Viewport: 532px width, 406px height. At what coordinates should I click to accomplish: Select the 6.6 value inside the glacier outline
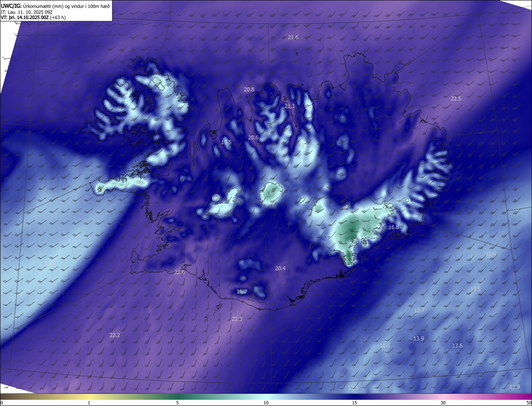[268, 194]
